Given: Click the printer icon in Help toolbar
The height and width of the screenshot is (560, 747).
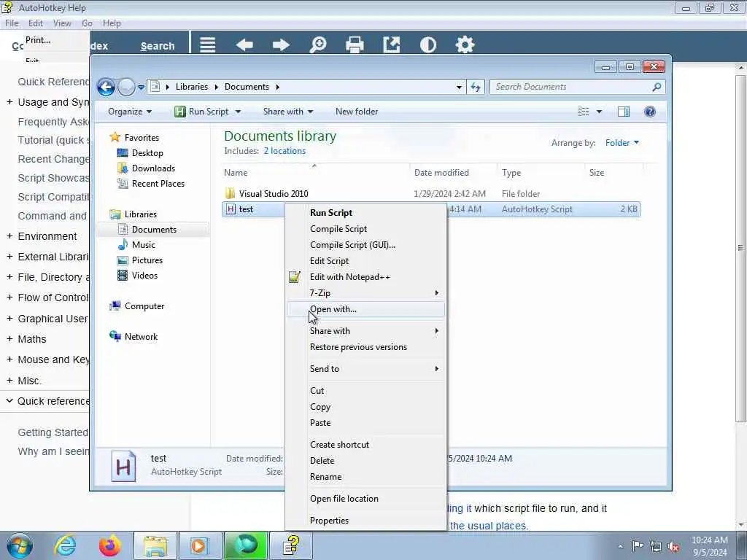Looking at the screenshot, I should click(355, 45).
